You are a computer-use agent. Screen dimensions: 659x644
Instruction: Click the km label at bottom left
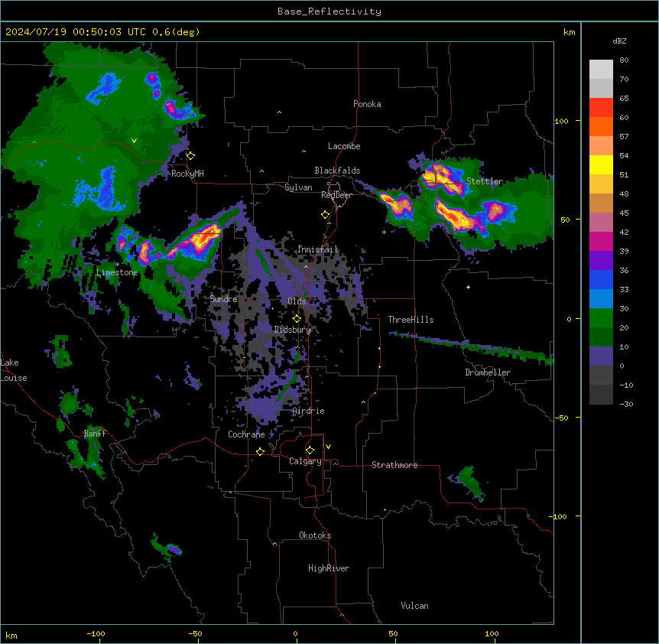(x=11, y=635)
